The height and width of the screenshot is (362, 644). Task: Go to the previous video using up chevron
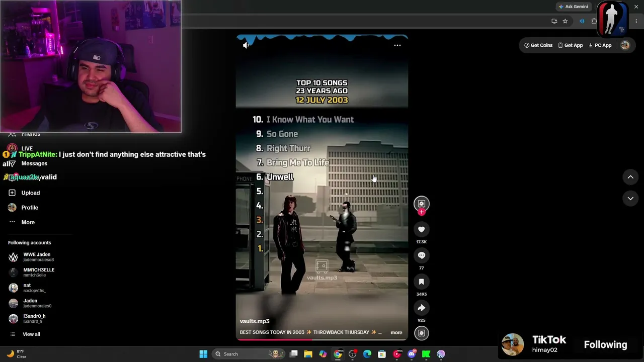click(x=630, y=177)
